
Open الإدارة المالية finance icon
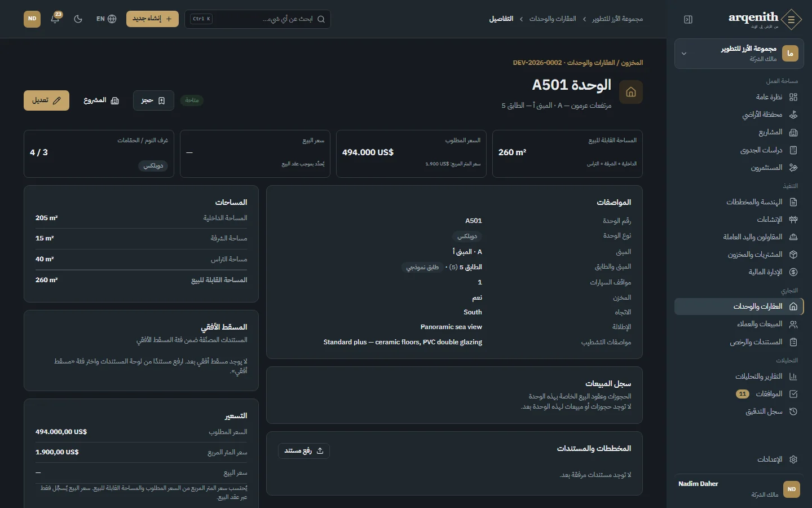tap(793, 272)
